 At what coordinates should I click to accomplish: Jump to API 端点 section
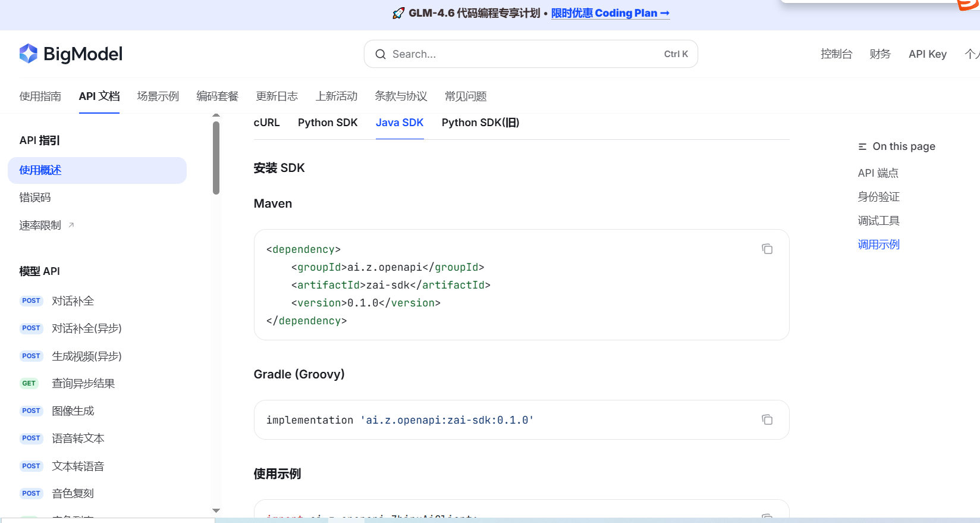(878, 173)
